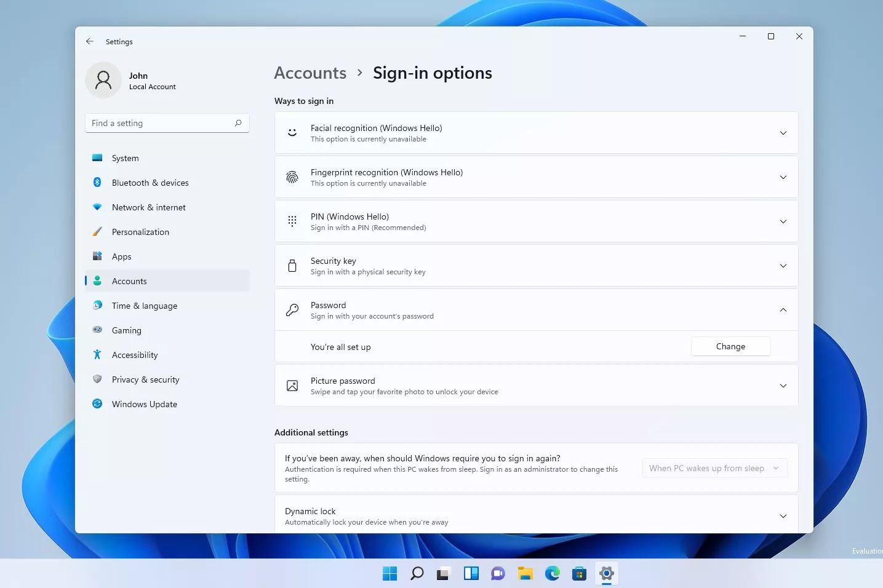
Task: Launch Microsoft Edge from taskbar
Action: (553, 573)
